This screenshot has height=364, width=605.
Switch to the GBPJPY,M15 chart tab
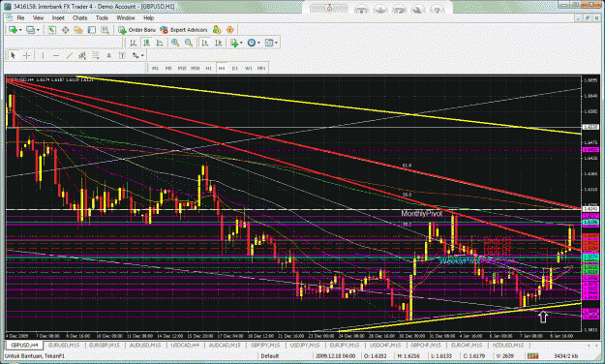point(264,345)
